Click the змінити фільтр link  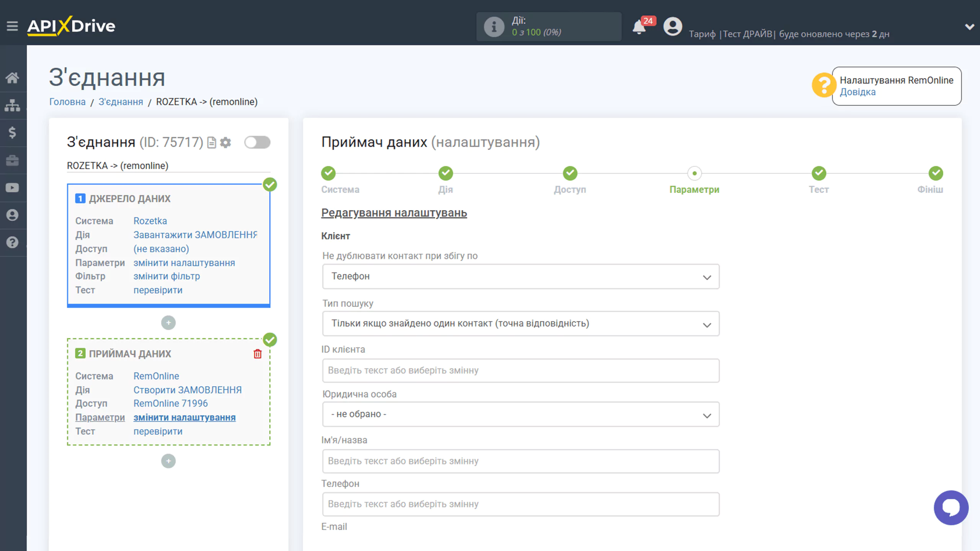click(167, 276)
